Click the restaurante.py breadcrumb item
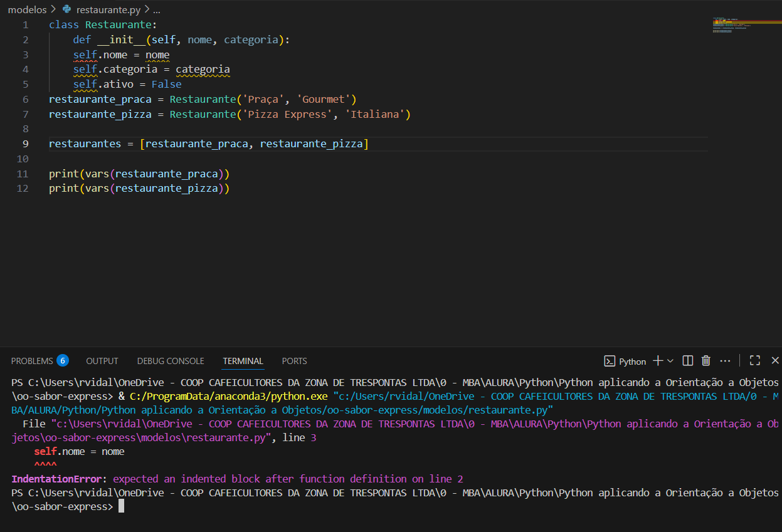Image resolution: width=782 pixels, height=532 pixels. point(108,10)
